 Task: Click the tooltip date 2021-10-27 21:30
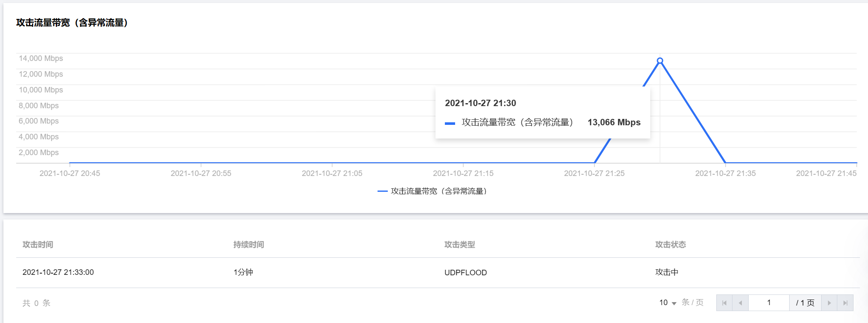click(x=481, y=103)
